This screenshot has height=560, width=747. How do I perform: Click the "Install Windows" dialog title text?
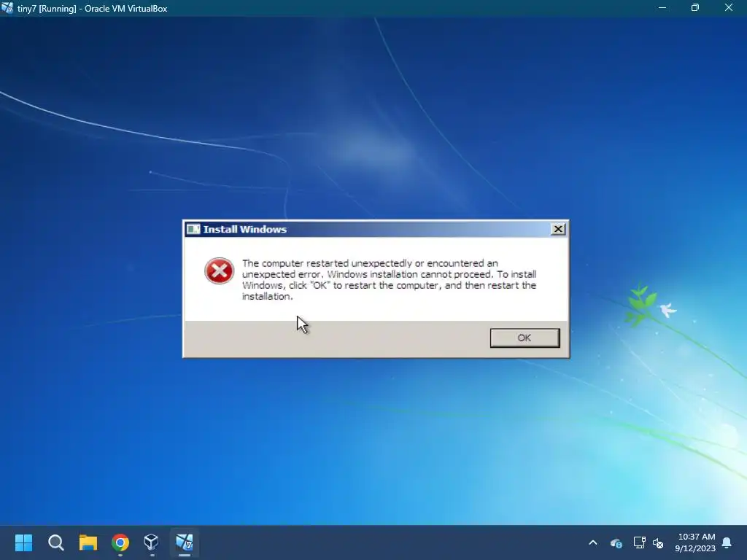pyautogui.click(x=245, y=229)
